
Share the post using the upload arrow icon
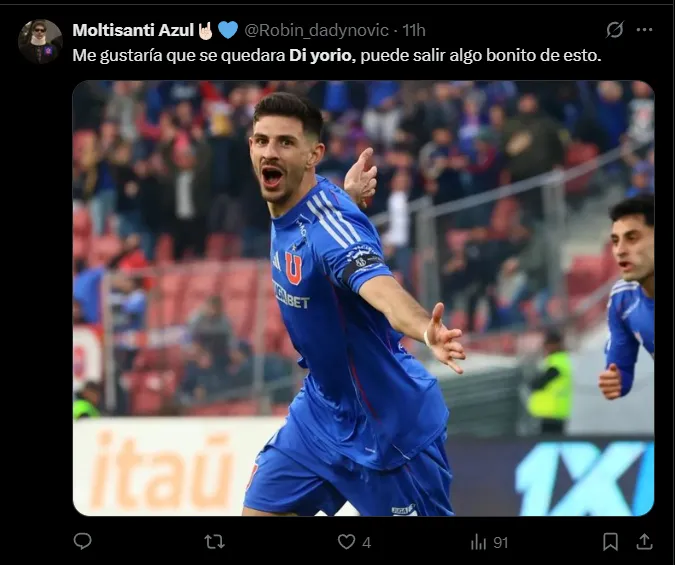[644, 541]
